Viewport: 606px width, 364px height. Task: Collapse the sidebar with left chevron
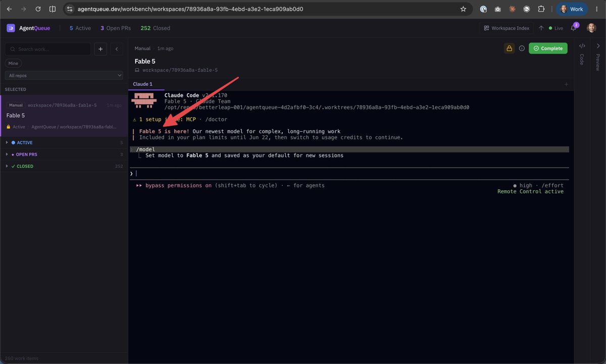pos(117,49)
